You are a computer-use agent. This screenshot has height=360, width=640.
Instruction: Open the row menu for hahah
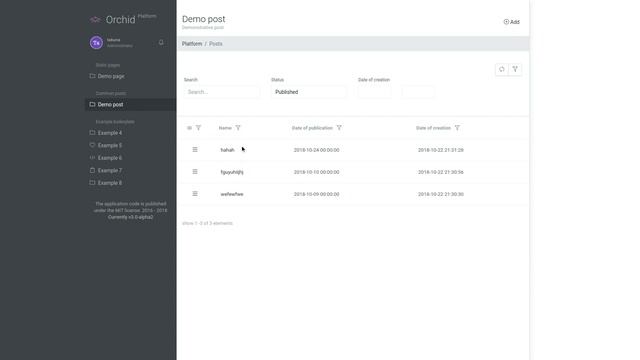(195, 150)
